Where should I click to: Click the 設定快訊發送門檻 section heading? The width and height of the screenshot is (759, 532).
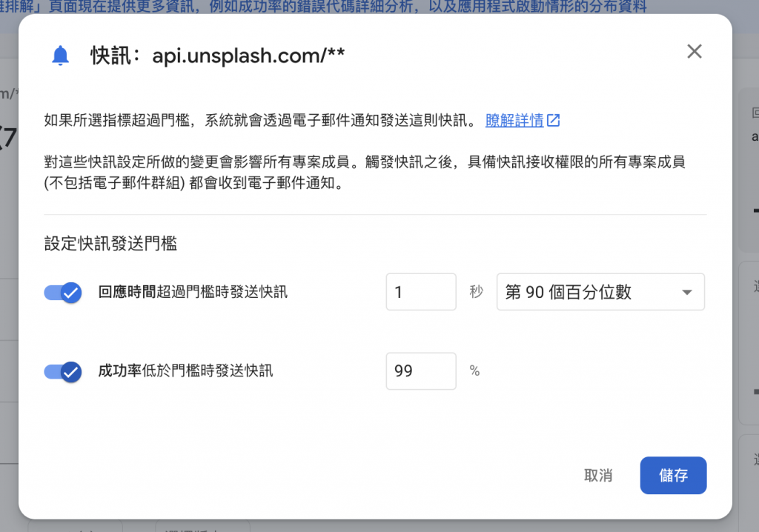pyautogui.click(x=110, y=243)
